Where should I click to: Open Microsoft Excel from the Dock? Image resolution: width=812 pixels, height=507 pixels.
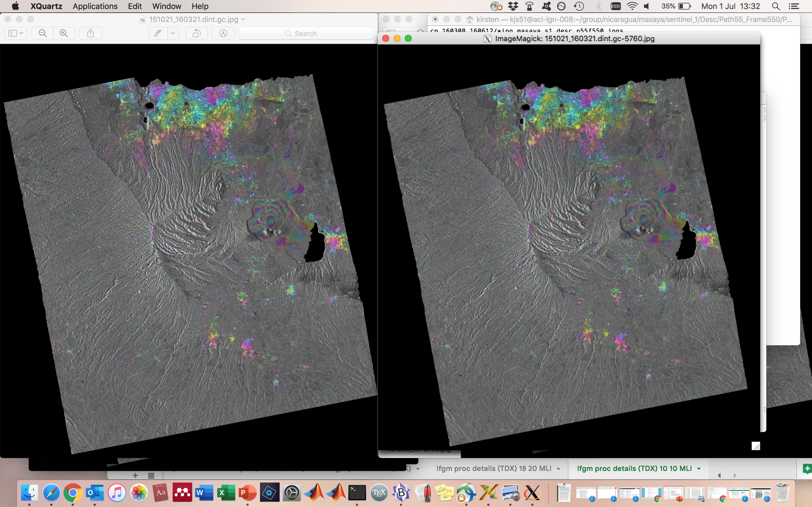(226, 493)
